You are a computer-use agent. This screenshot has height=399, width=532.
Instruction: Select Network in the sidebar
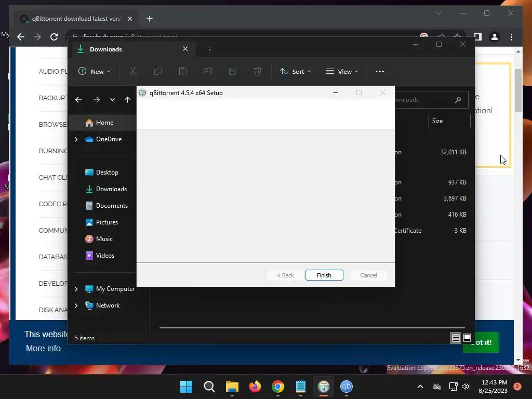[x=102, y=305]
